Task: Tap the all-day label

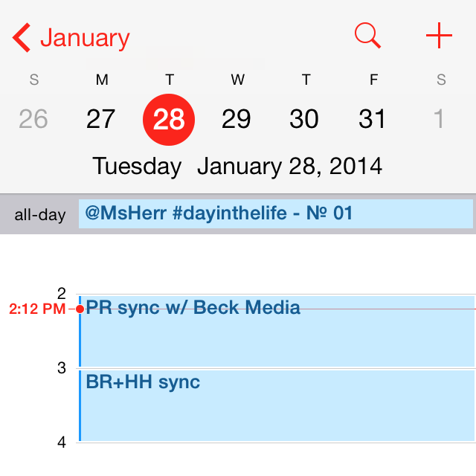Action: (x=39, y=216)
